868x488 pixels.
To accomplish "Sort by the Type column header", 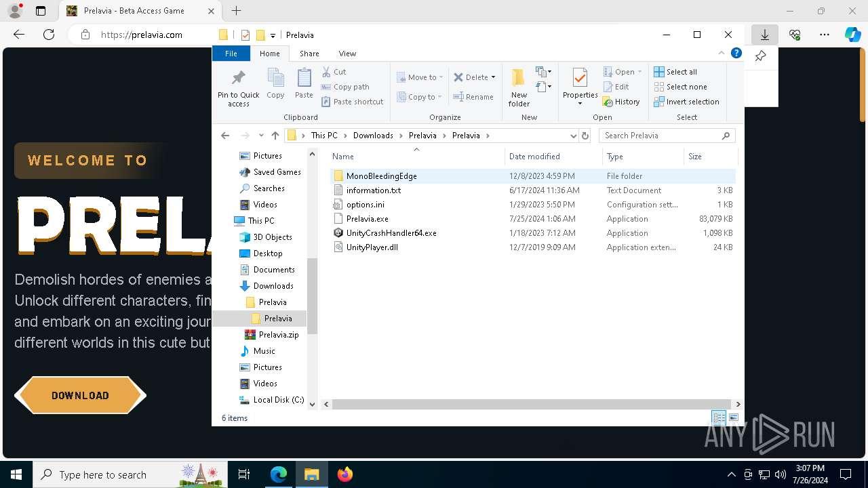I will (x=643, y=157).
